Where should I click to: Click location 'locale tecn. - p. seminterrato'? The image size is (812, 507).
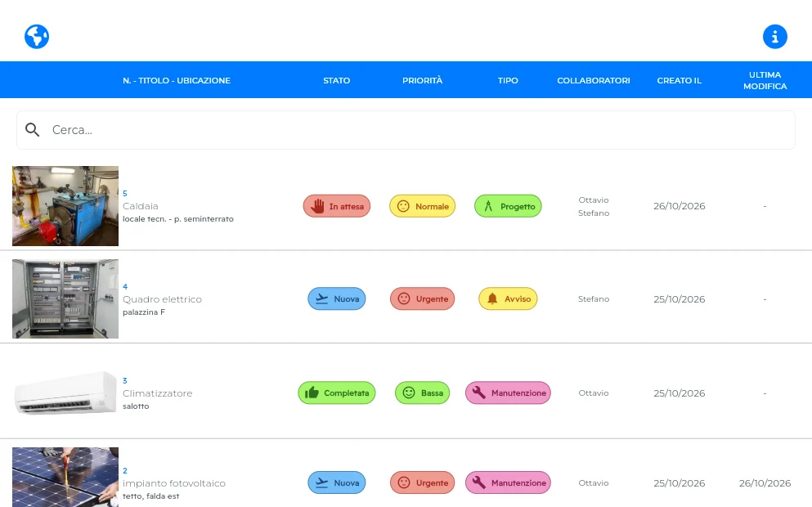click(178, 219)
